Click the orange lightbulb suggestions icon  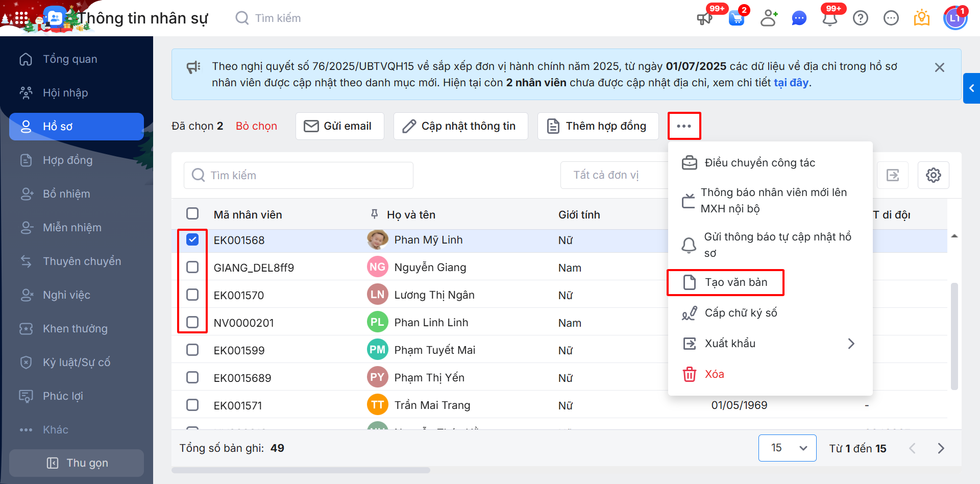pos(922,18)
